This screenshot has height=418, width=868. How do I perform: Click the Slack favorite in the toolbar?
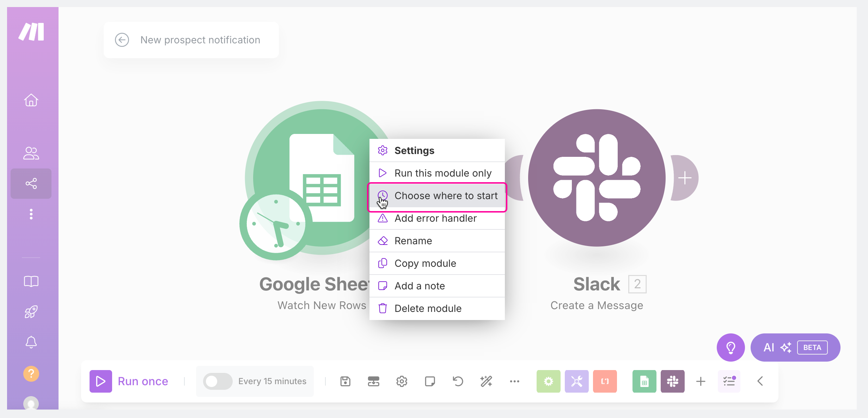click(x=673, y=381)
